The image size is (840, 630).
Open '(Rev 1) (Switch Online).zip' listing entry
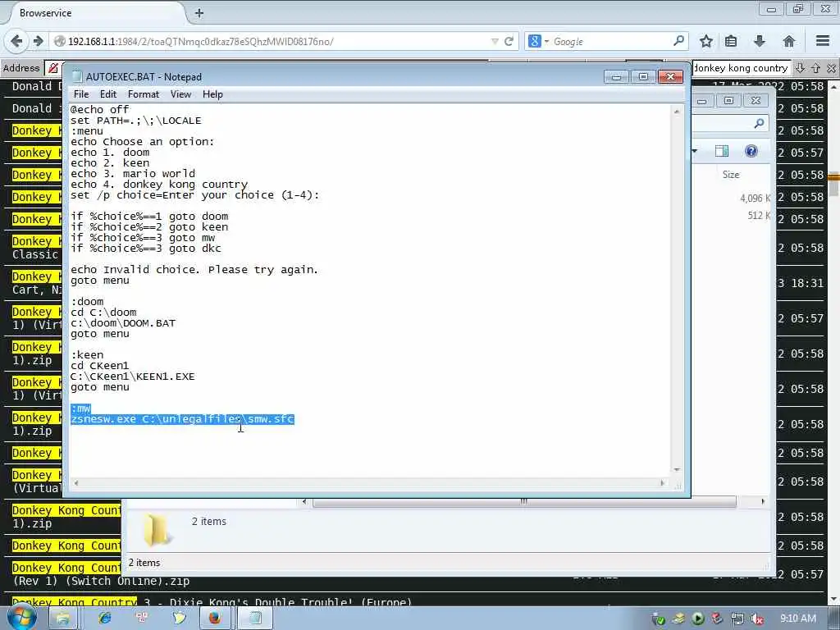pos(101,581)
